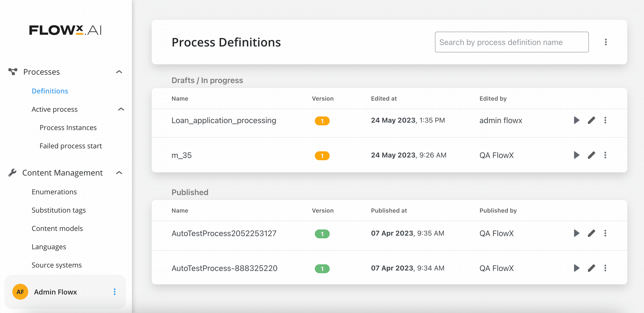Image resolution: width=644 pixels, height=313 pixels.
Task: Click the Published at column header
Action: coord(389,210)
